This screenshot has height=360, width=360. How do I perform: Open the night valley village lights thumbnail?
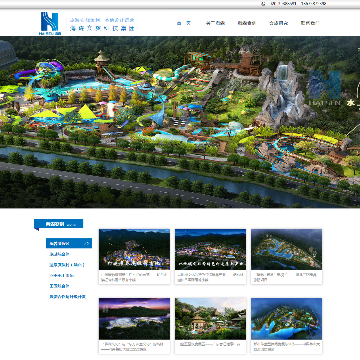134,249
